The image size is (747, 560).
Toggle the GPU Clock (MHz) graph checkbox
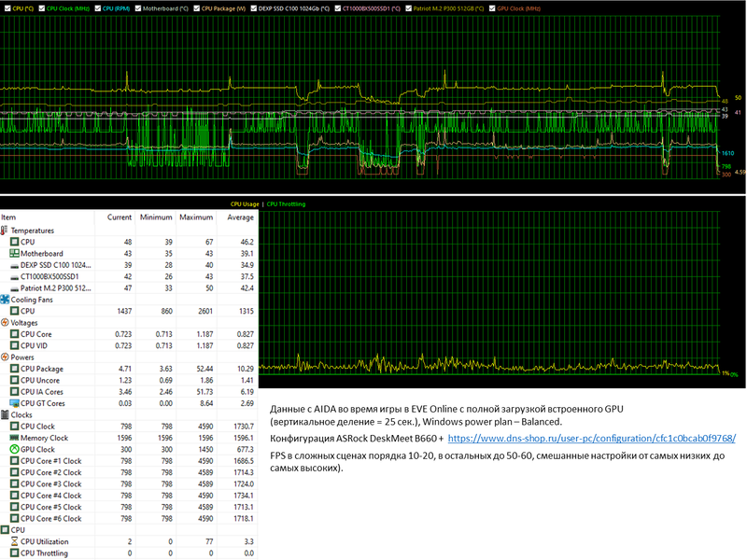pos(492,8)
